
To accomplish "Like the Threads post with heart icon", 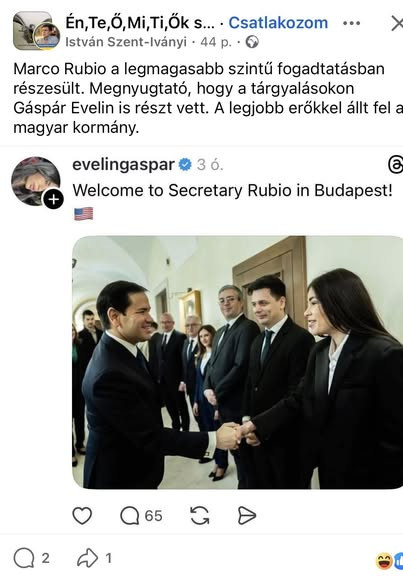I will point(82,516).
